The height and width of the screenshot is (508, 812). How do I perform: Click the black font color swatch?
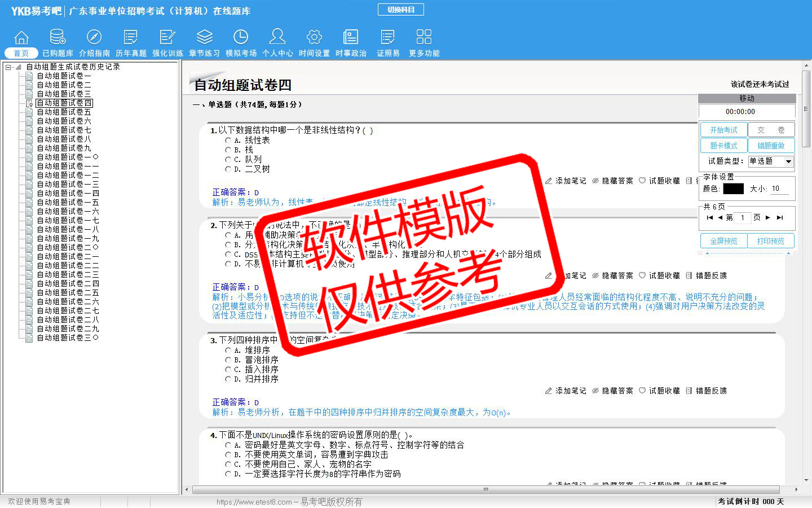733,189
